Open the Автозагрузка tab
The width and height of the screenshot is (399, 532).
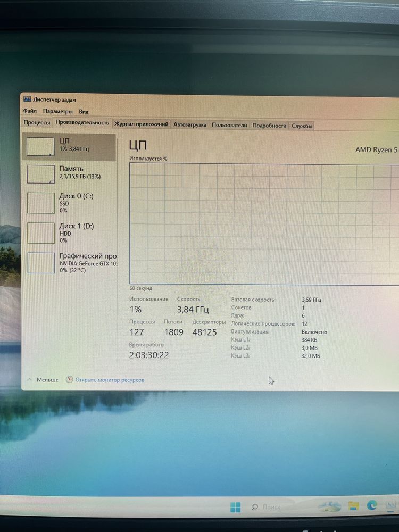pyautogui.click(x=190, y=124)
